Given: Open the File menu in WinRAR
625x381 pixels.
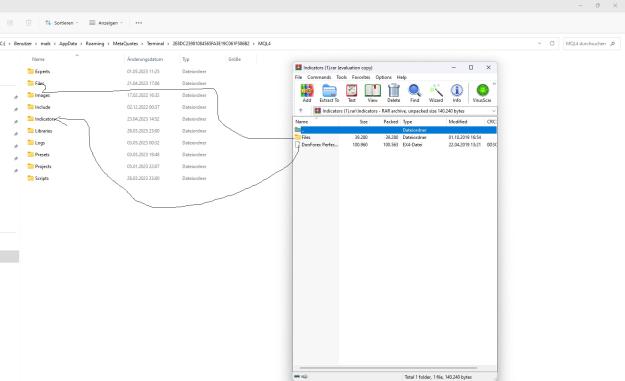Looking at the screenshot, I should tap(298, 77).
